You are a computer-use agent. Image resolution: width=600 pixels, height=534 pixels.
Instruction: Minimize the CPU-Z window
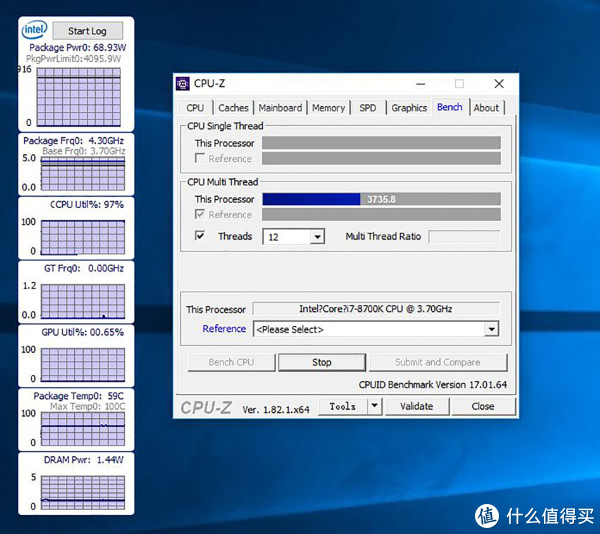pyautogui.click(x=421, y=84)
